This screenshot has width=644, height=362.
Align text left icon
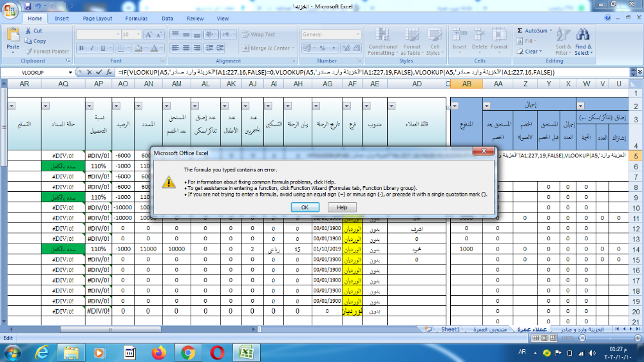tap(175, 48)
